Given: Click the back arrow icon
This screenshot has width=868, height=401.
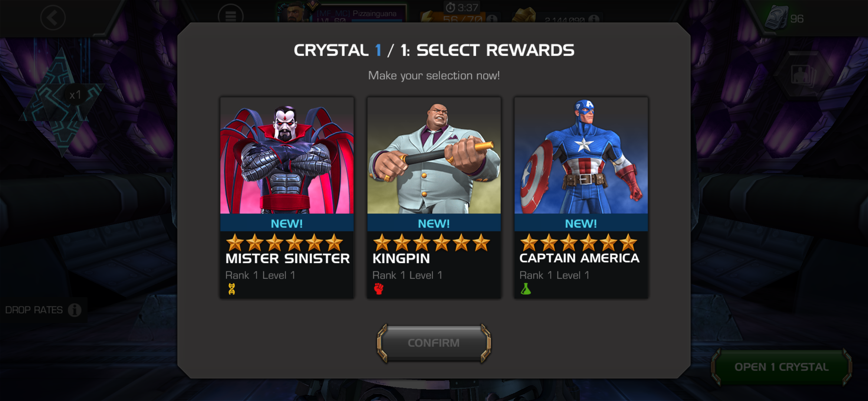Looking at the screenshot, I should (x=53, y=17).
